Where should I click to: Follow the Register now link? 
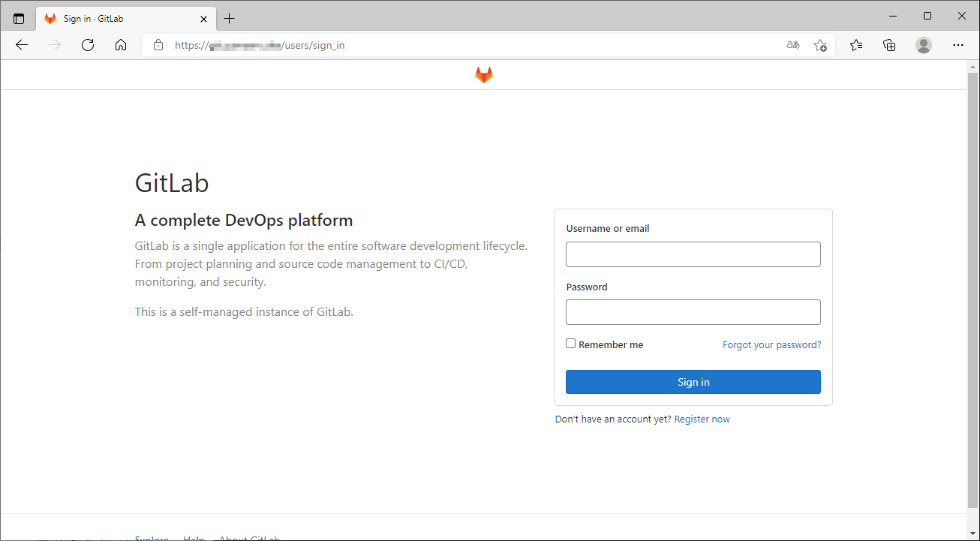[702, 419]
